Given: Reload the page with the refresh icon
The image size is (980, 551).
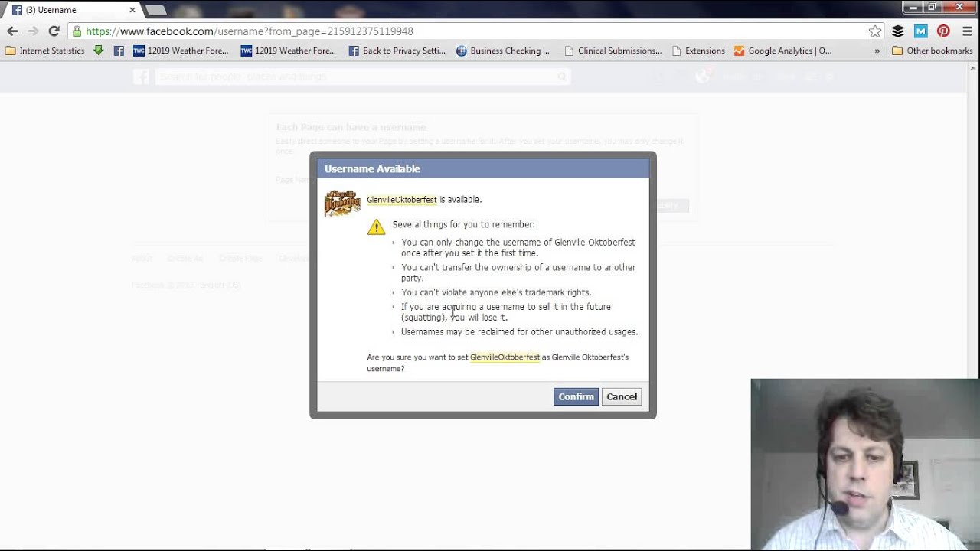Looking at the screenshot, I should tap(54, 31).
